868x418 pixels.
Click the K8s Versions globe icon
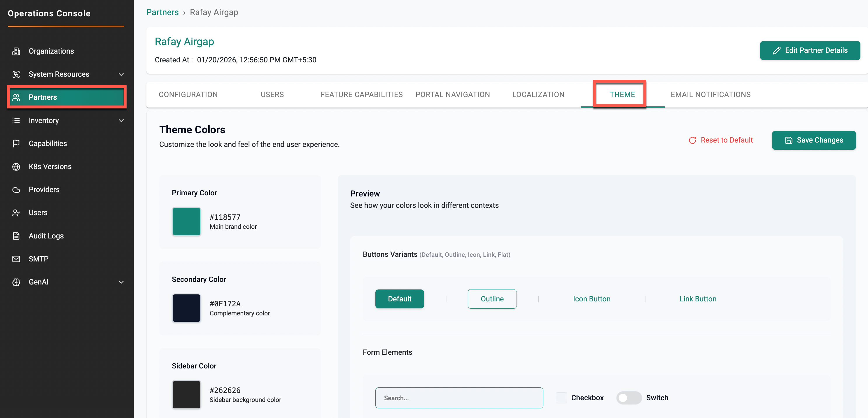16,167
